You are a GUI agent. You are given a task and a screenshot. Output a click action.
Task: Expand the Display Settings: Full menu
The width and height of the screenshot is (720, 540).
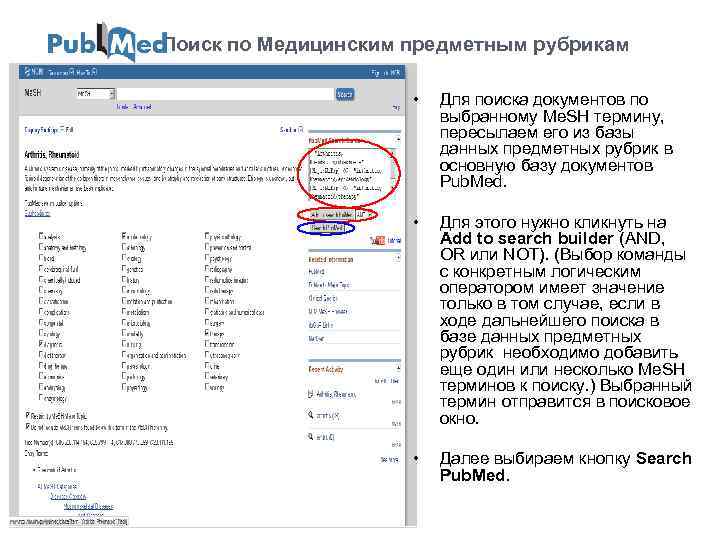pyautogui.click(x=48, y=130)
